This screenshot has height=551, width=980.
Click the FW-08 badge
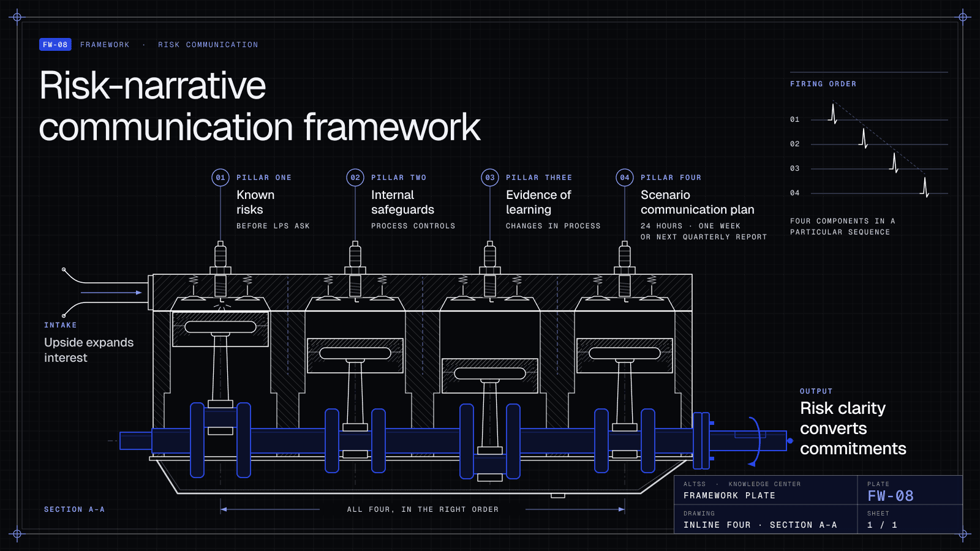pos(55,45)
